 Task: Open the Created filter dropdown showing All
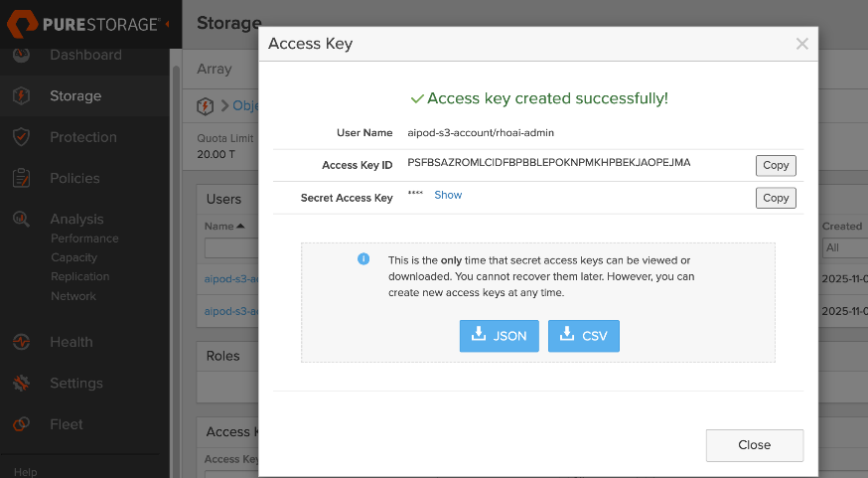click(844, 247)
